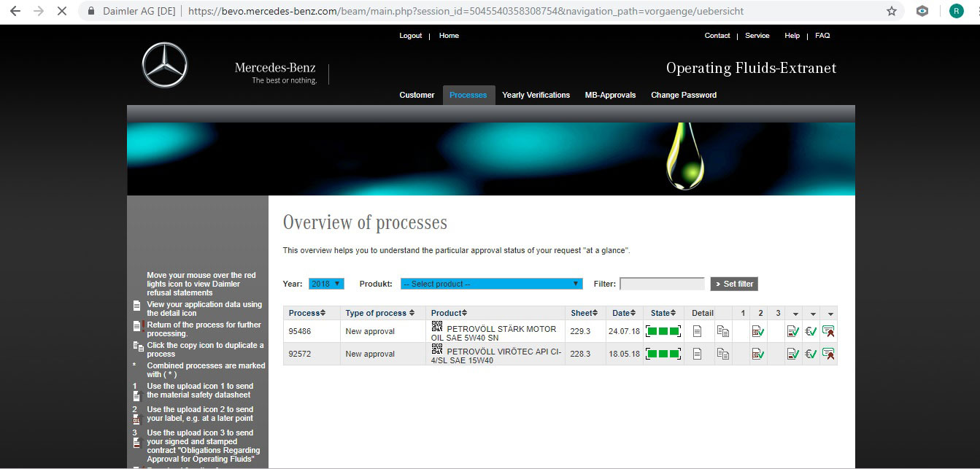Image resolution: width=980 pixels, height=469 pixels.
Task: Open the browser profile avatar R
Action: tap(956, 11)
